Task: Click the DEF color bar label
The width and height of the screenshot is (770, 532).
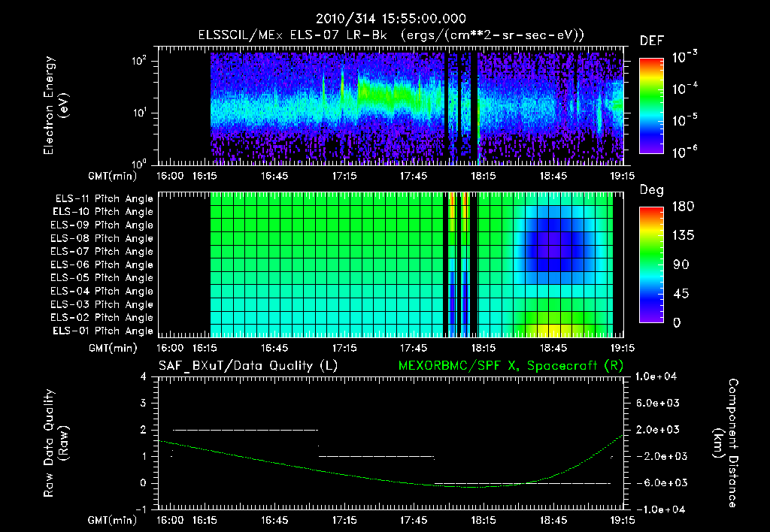Action: 652,41
